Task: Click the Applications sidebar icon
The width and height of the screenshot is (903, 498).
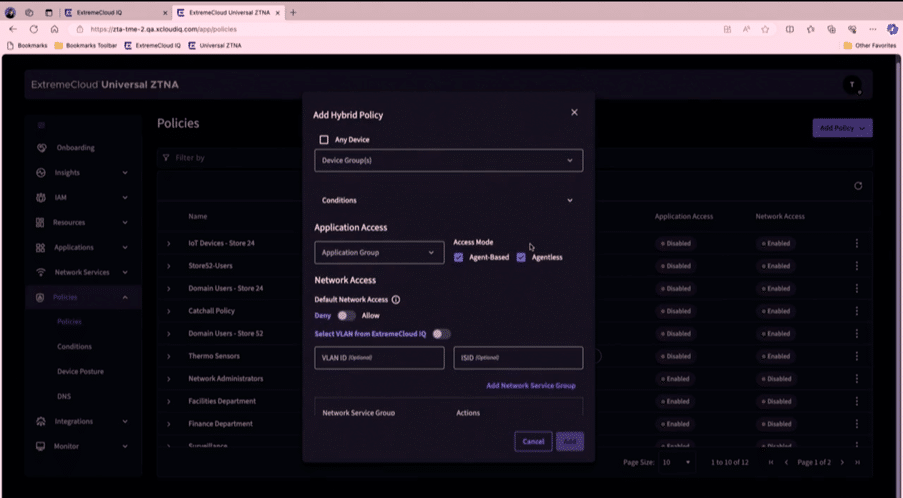Action: pos(40,248)
